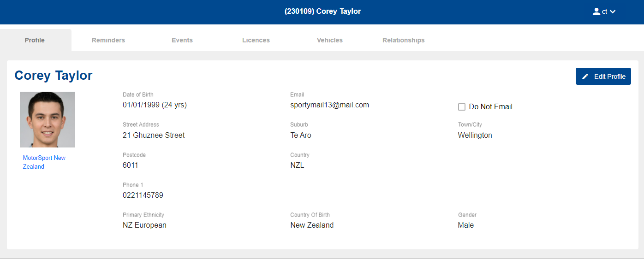
Task: Click the phone number 0221145789
Action: 143,195
